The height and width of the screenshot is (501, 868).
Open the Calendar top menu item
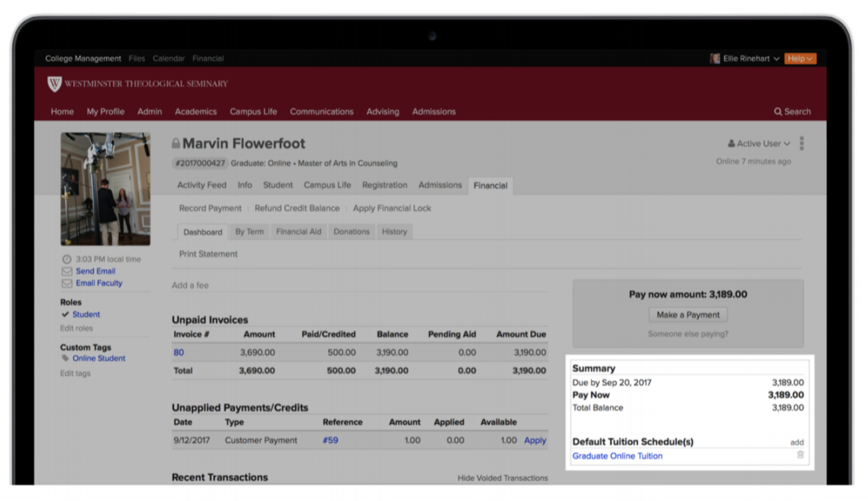point(168,59)
